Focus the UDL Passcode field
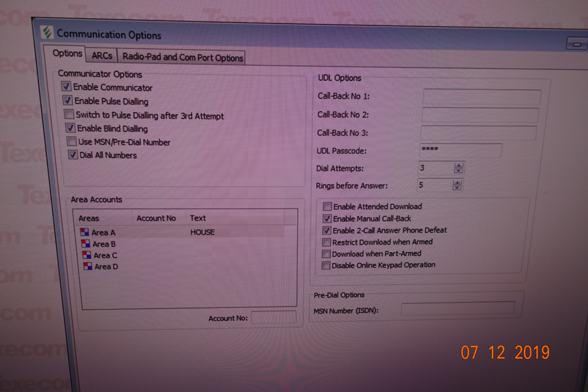The width and height of the screenshot is (588, 392). point(460,151)
